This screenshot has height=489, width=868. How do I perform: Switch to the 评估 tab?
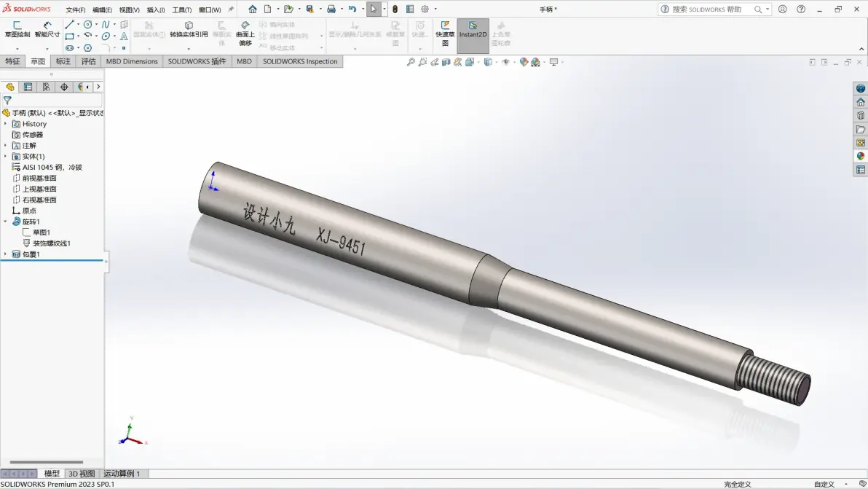tap(89, 61)
